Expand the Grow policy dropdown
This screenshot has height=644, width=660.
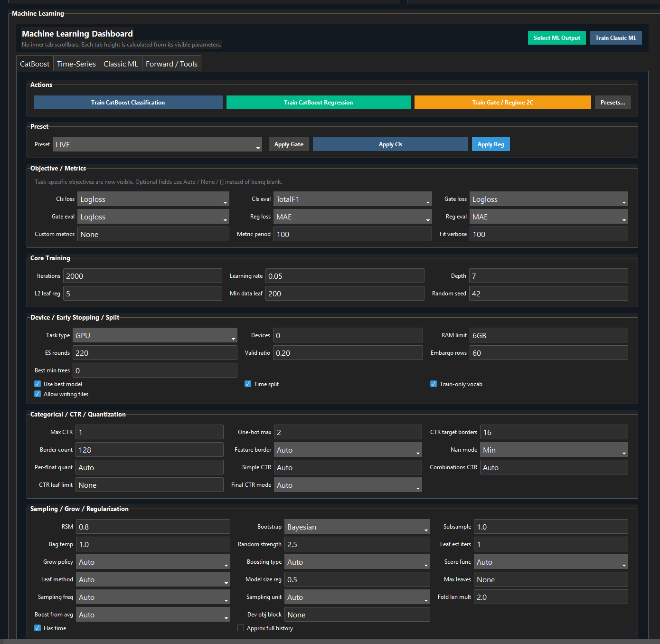153,562
